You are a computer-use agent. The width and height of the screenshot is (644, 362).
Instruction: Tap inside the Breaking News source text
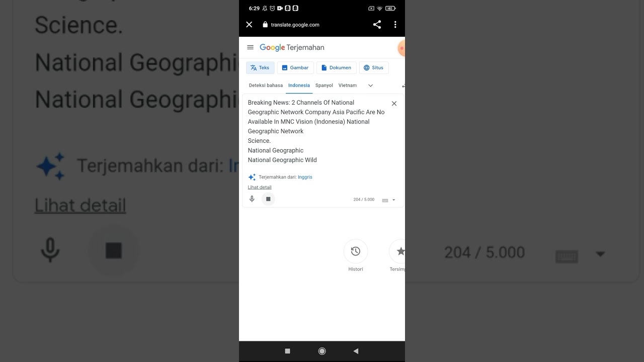(316, 131)
